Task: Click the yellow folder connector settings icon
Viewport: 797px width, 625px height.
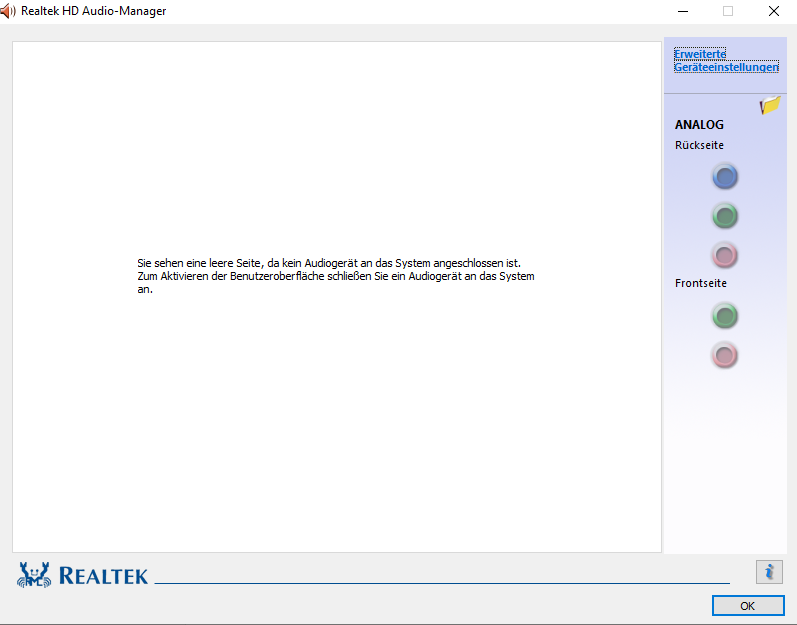Action: [x=770, y=105]
